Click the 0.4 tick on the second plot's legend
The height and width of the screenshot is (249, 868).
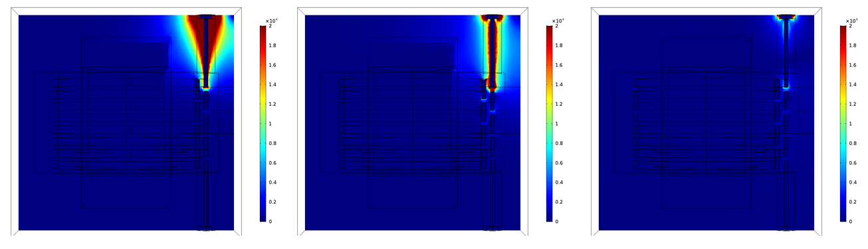coord(559,182)
